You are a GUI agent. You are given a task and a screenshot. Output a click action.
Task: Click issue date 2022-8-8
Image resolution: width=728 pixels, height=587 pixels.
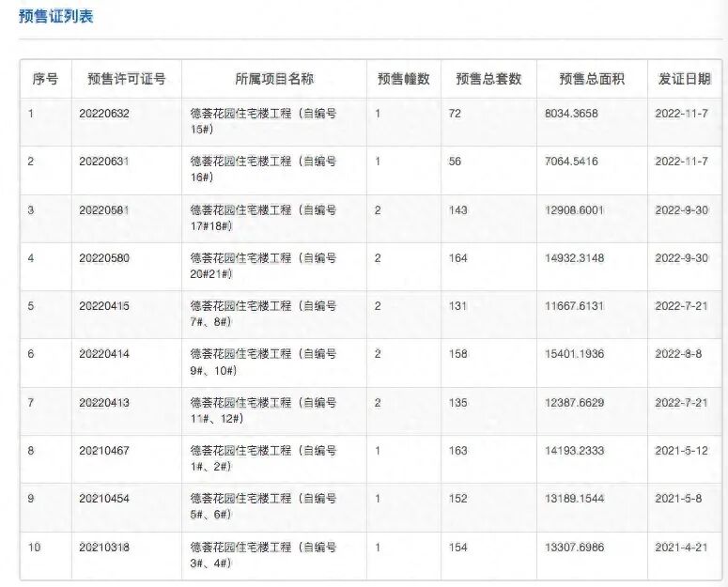678,354
